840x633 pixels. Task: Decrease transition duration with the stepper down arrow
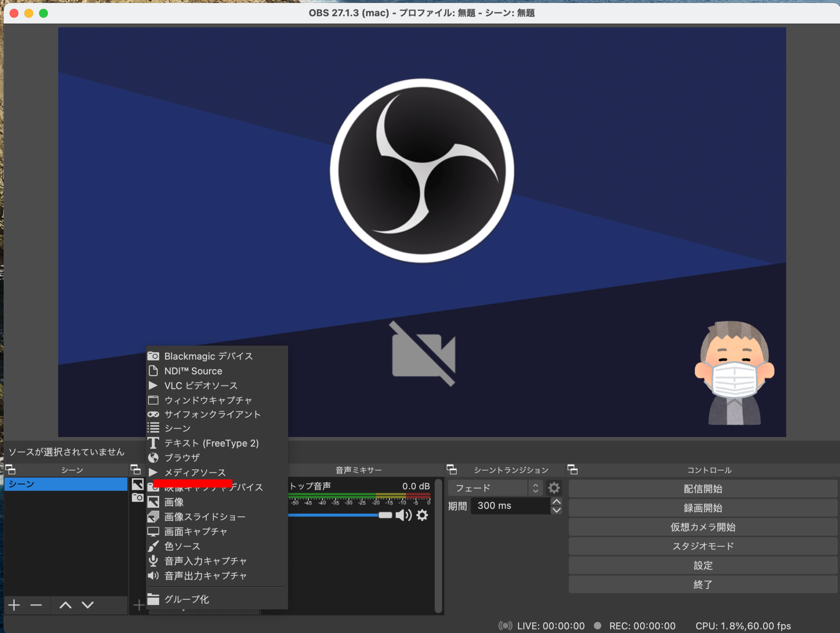tap(556, 510)
